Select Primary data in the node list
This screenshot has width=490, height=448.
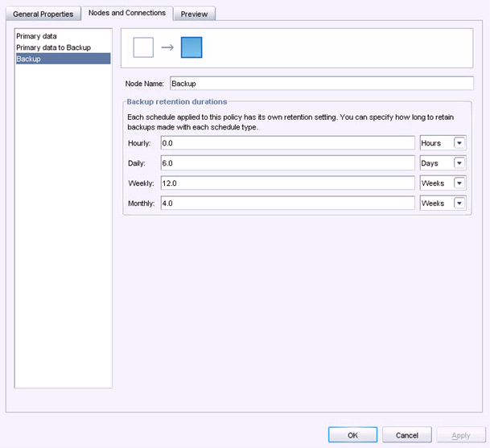[x=37, y=36]
